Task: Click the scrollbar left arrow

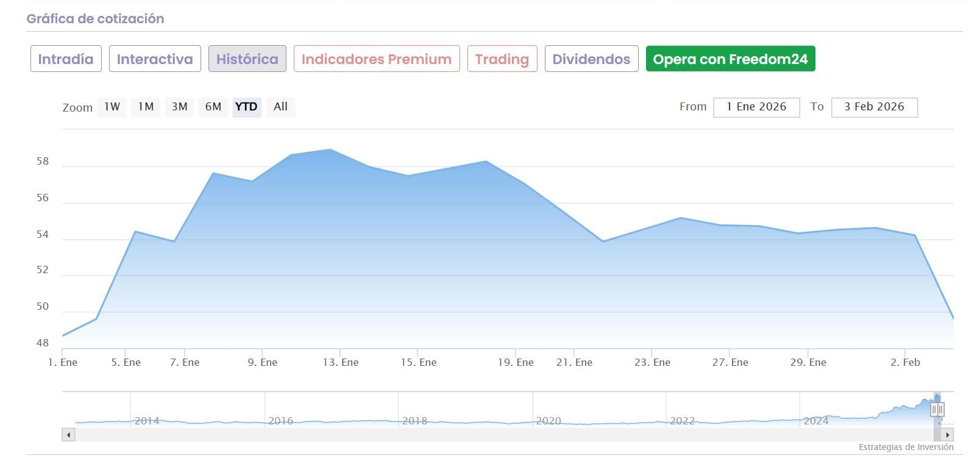Action: pos(68,435)
